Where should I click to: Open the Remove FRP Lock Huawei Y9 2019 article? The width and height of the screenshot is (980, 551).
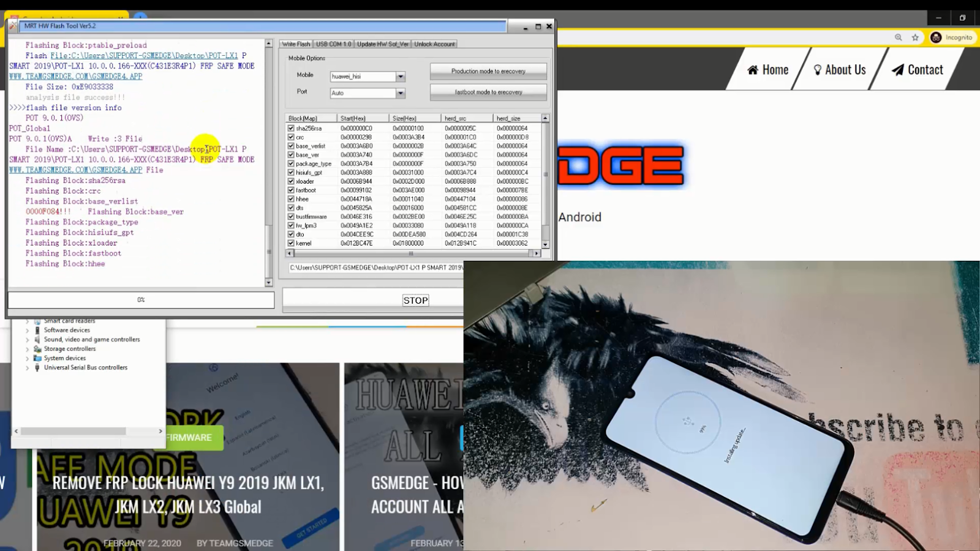188,495
